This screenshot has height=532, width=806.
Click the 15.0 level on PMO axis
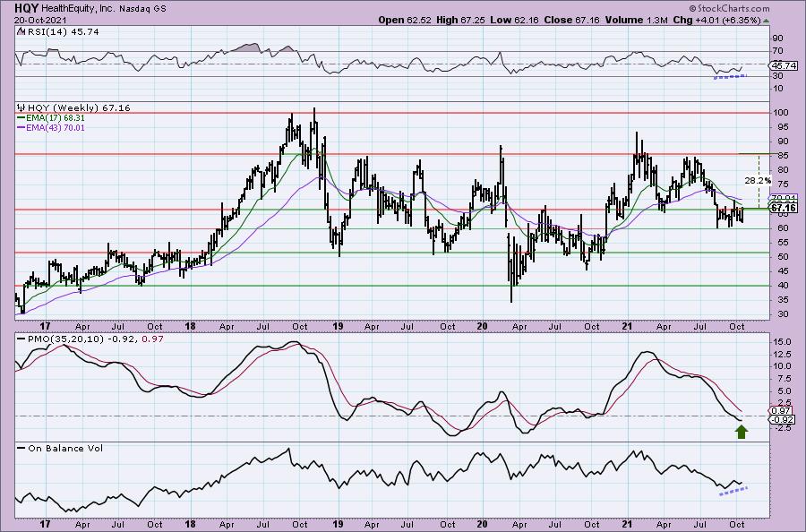[781, 341]
